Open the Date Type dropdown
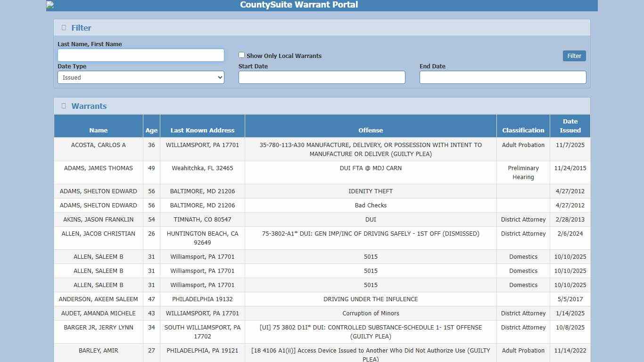644x362 pixels. 140,77
